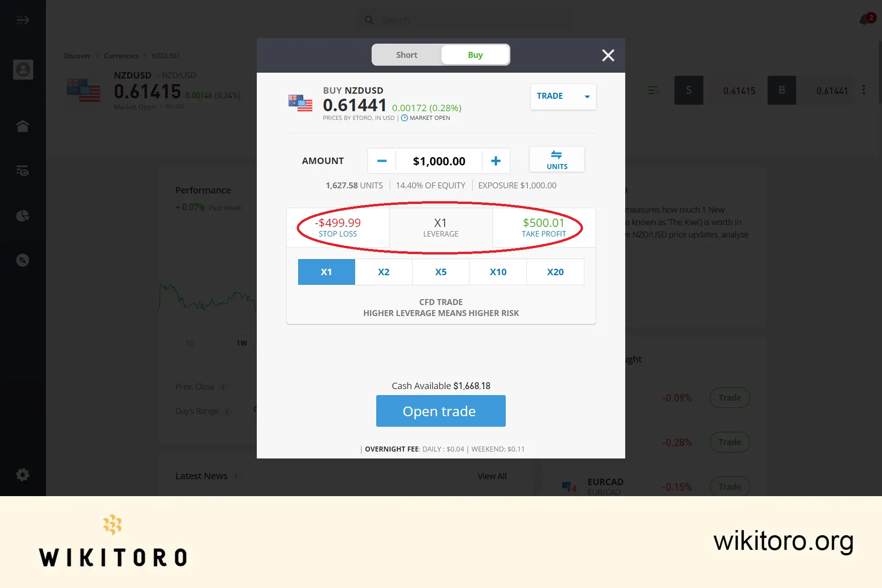Select X5 leverage option
The image size is (882, 588).
tap(441, 271)
